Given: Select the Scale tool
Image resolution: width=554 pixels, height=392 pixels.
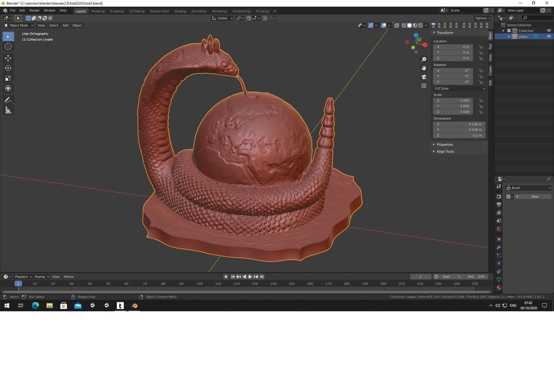Looking at the screenshot, I should [8, 78].
